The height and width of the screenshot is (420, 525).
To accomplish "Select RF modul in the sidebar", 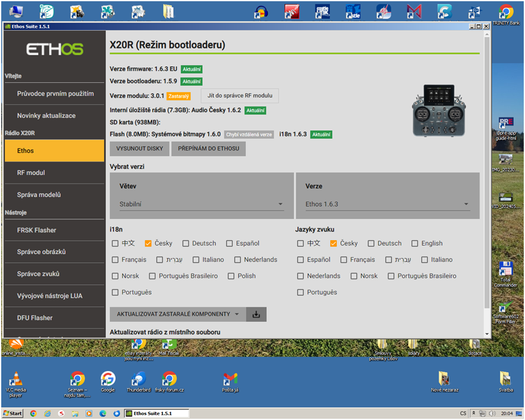I will [x=54, y=173].
